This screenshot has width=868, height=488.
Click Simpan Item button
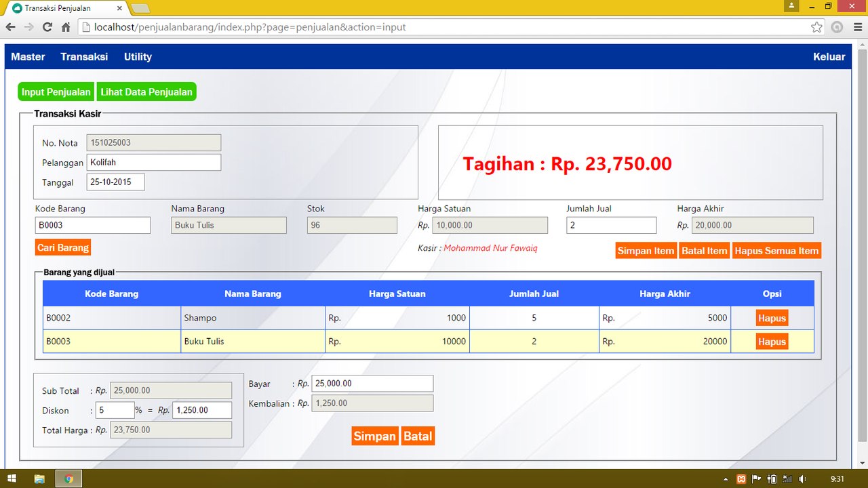point(646,251)
